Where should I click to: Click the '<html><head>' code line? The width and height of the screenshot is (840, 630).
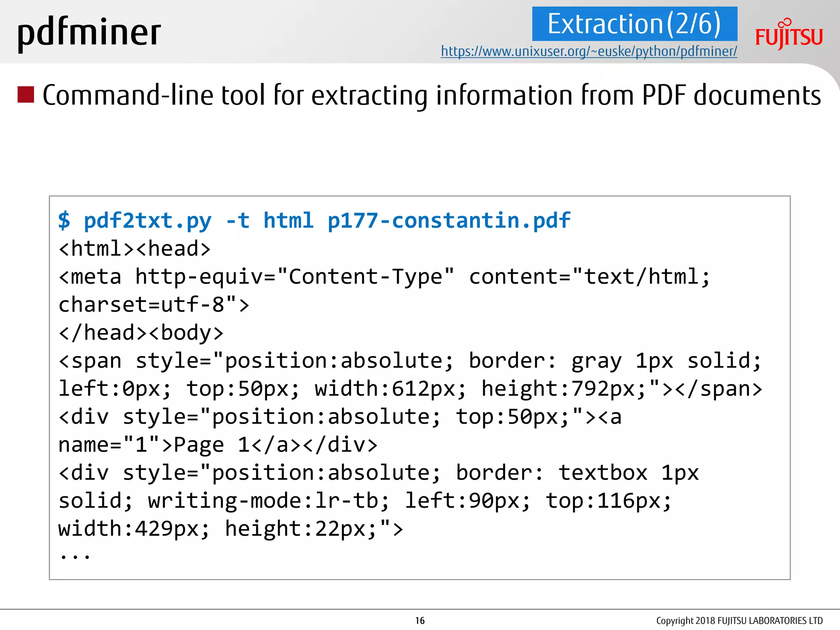coord(135,249)
